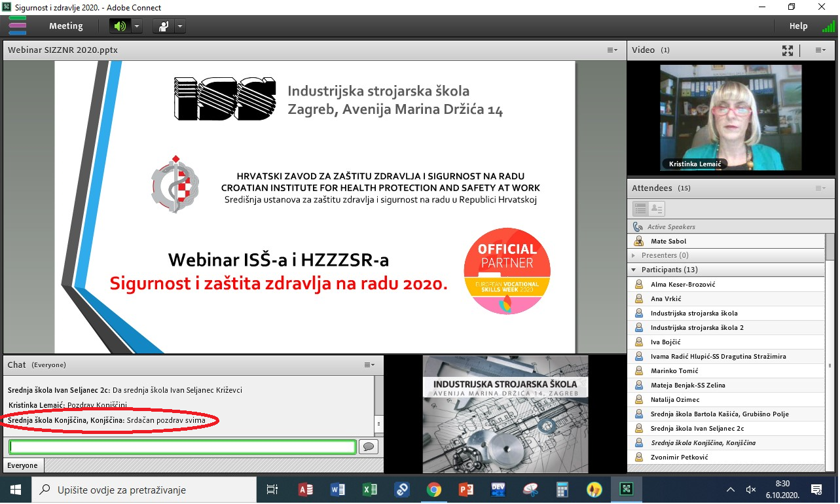Select participant Ana Vrkić

point(726,299)
